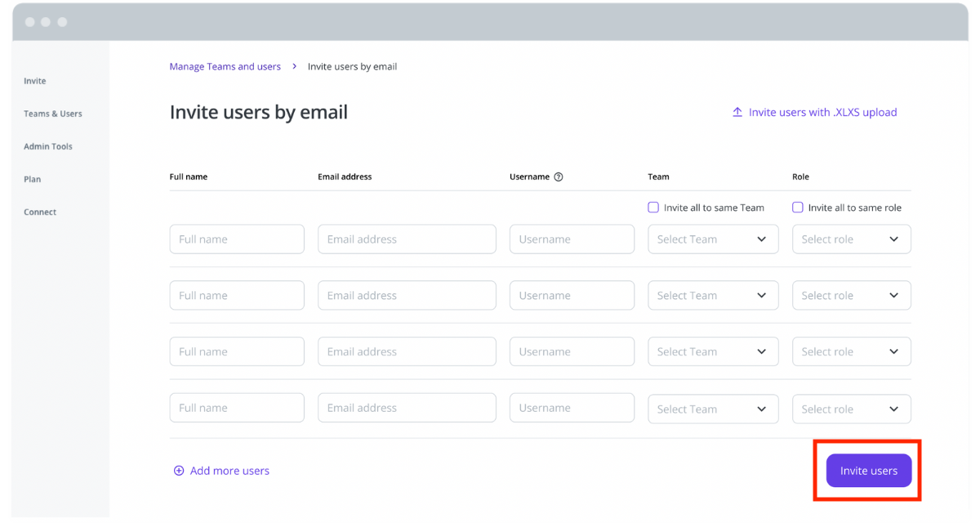Click the first row Username field

point(572,239)
